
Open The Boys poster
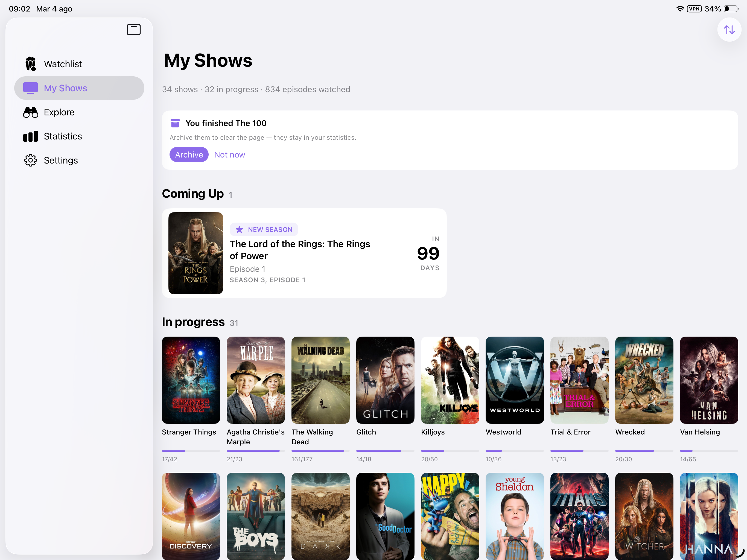256,517
